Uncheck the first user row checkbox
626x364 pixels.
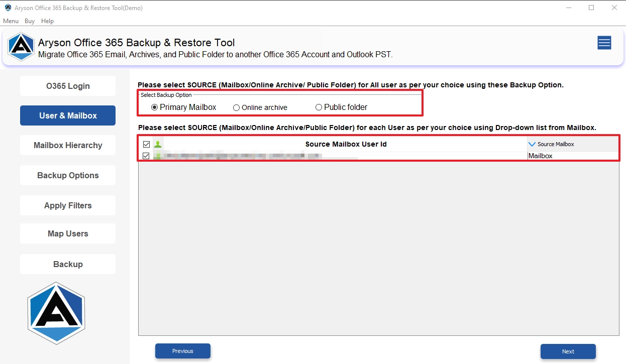click(146, 156)
